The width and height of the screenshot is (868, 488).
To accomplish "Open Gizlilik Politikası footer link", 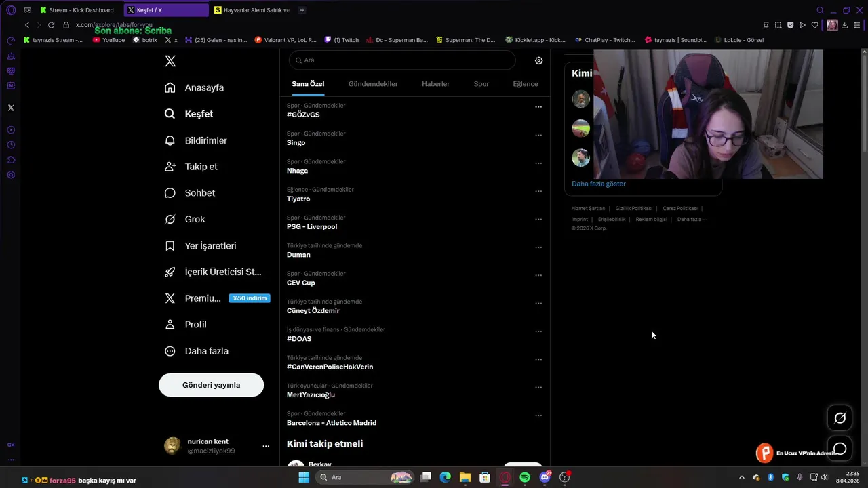I will pyautogui.click(x=633, y=209).
